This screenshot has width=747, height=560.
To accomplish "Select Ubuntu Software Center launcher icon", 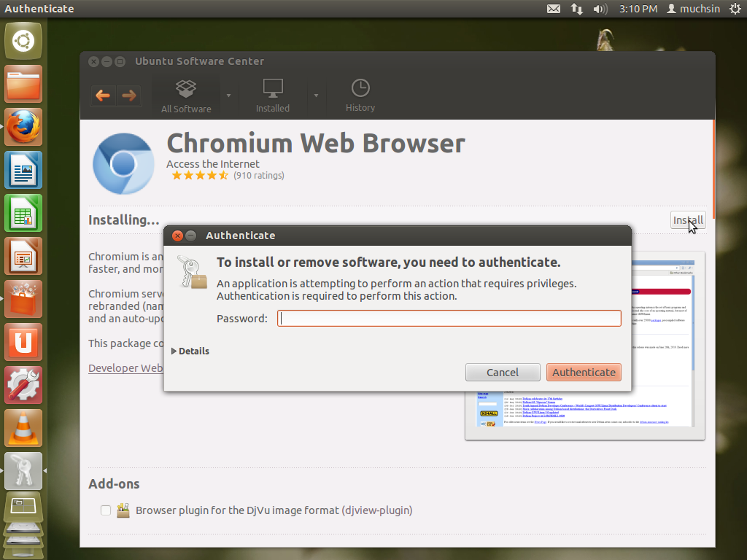I will point(23,299).
